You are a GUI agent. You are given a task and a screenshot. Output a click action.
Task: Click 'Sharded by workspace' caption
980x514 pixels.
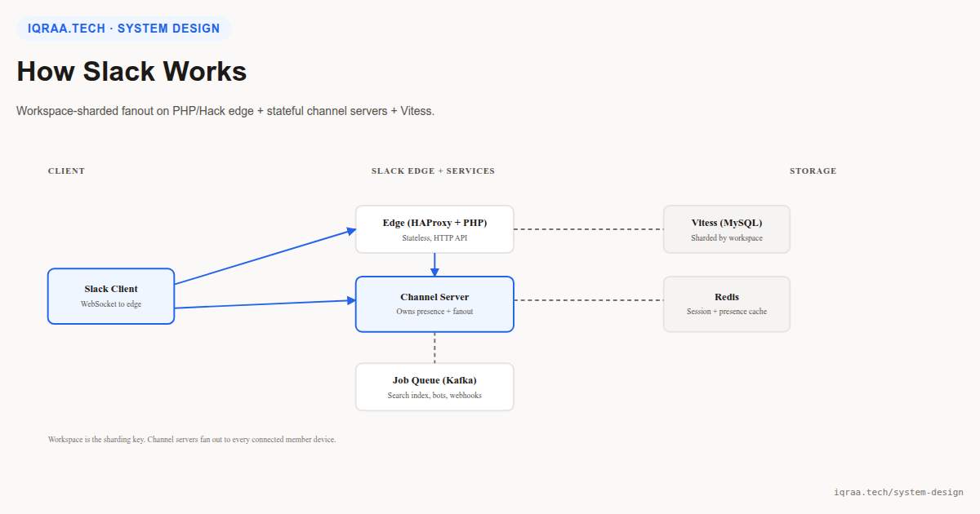pos(727,238)
